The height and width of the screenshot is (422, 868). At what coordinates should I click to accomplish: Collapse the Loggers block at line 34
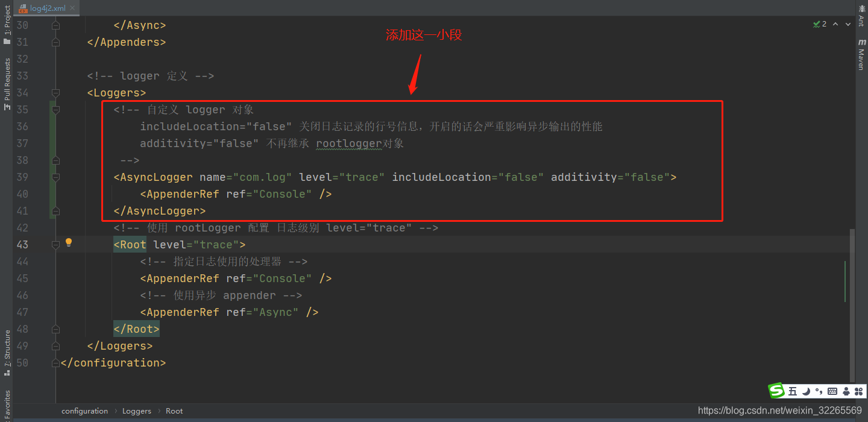pyautogui.click(x=55, y=93)
